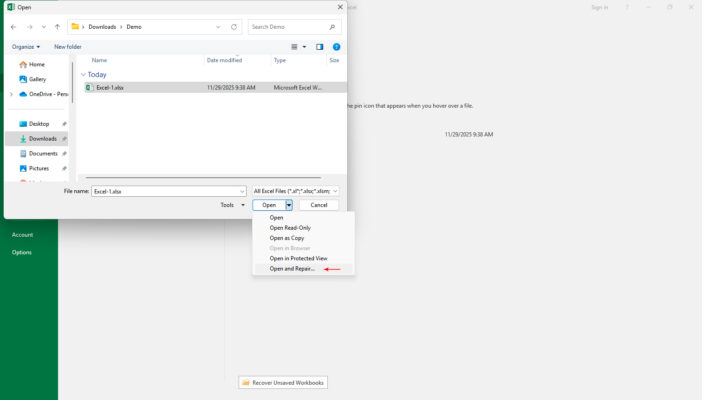This screenshot has height=400, width=702.
Task: Click the main Open button
Action: coord(269,205)
